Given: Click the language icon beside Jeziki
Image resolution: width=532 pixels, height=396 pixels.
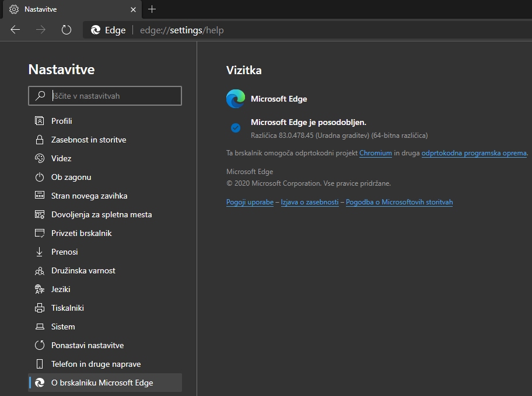Looking at the screenshot, I should pos(40,289).
